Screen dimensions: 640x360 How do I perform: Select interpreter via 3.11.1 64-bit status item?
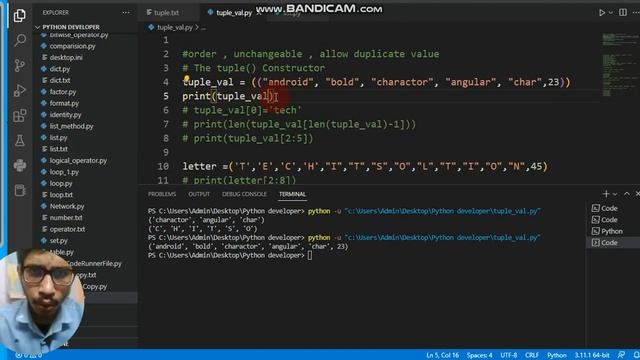tap(592, 355)
